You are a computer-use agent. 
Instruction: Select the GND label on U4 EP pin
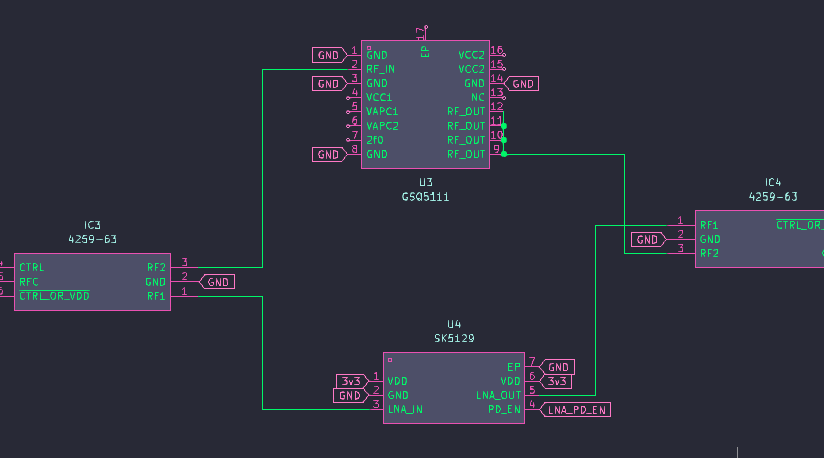click(x=559, y=367)
